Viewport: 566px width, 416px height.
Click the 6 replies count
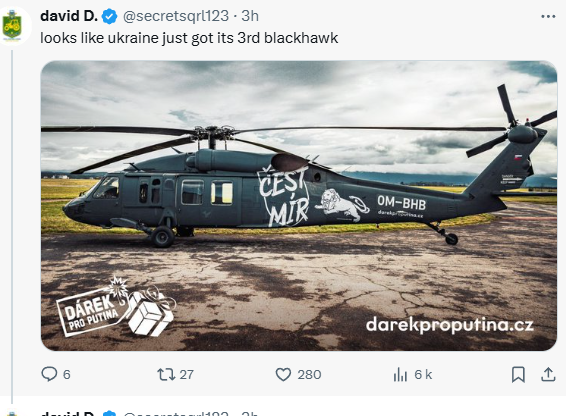click(x=67, y=374)
